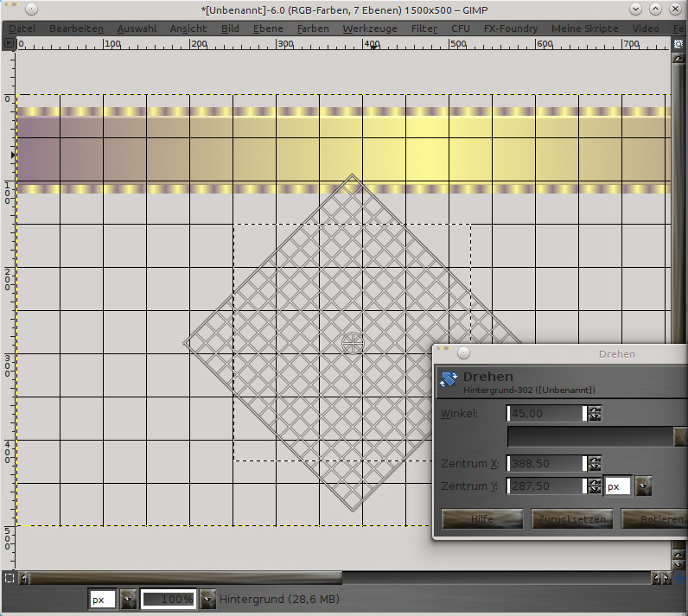The image size is (688, 616).
Task: Open the Drehen dialog's window menu button
Action: [x=463, y=353]
